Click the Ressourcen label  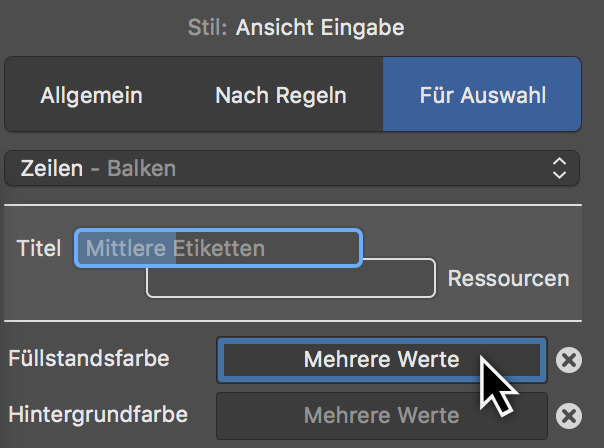click(x=508, y=278)
